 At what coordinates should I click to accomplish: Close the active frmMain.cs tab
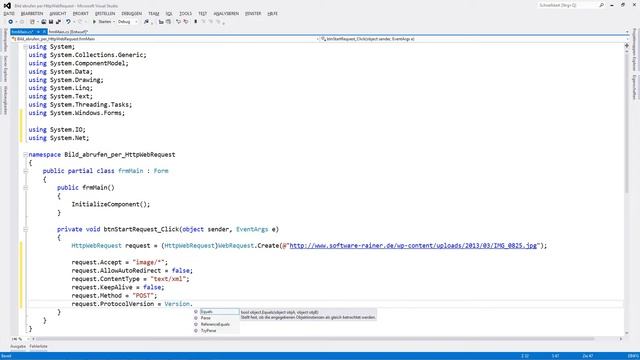coord(44,31)
